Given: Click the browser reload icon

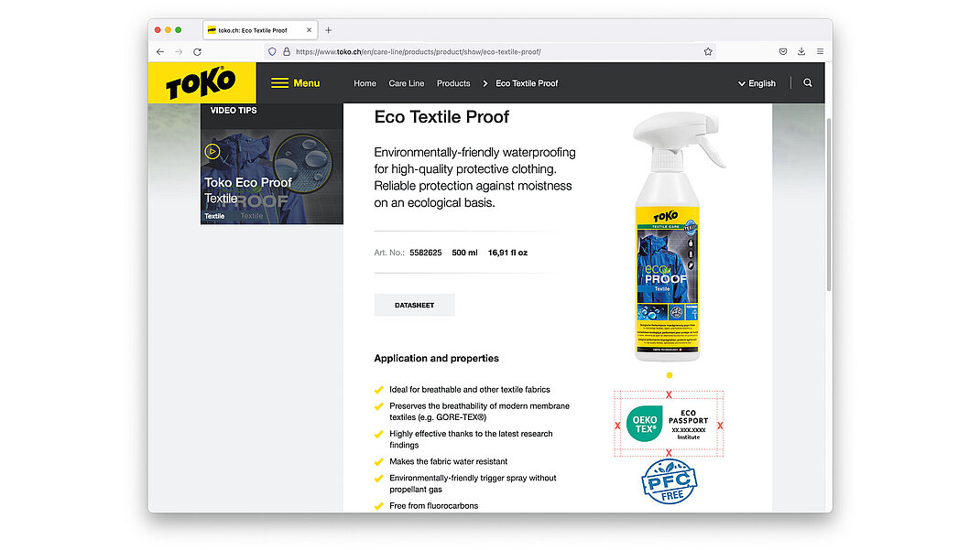Looking at the screenshot, I should point(197,52).
